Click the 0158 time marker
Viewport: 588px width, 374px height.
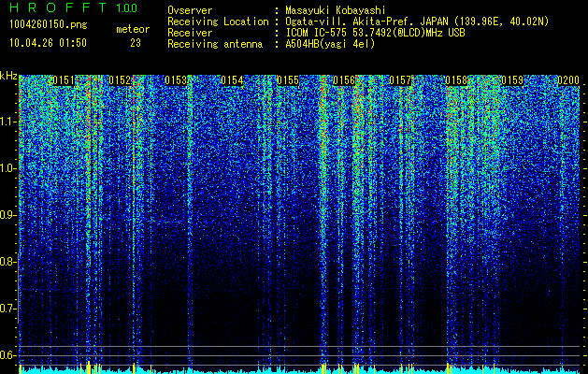[456, 80]
